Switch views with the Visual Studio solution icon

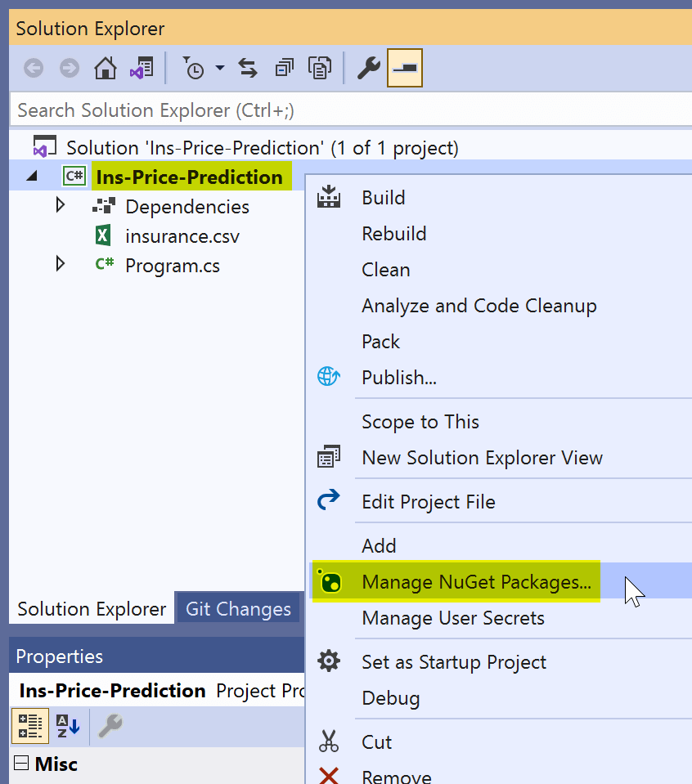click(142, 68)
